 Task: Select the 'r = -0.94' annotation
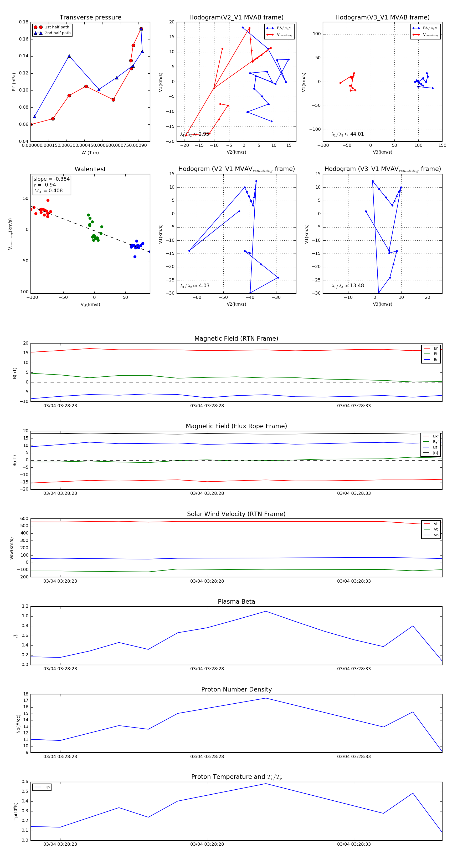coord(45,185)
